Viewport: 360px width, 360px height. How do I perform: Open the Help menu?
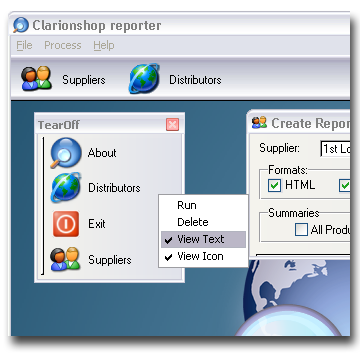pyautogui.click(x=104, y=45)
